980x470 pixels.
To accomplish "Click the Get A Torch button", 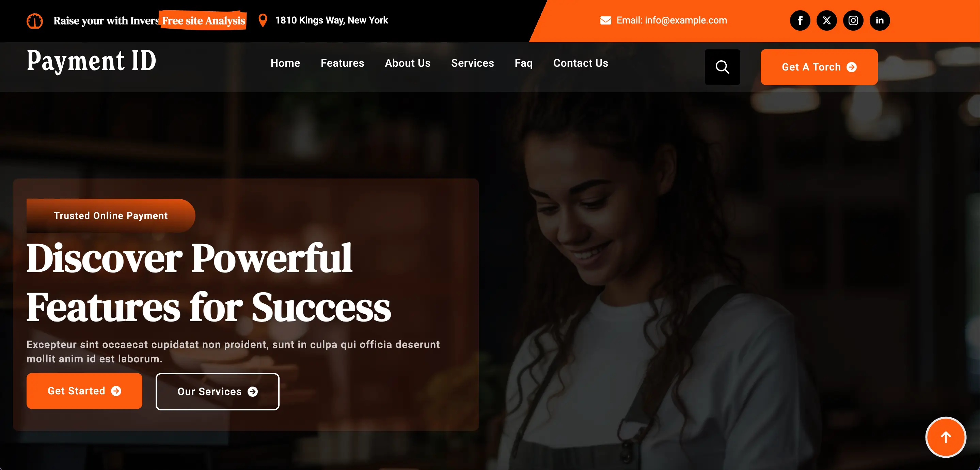I will (819, 67).
